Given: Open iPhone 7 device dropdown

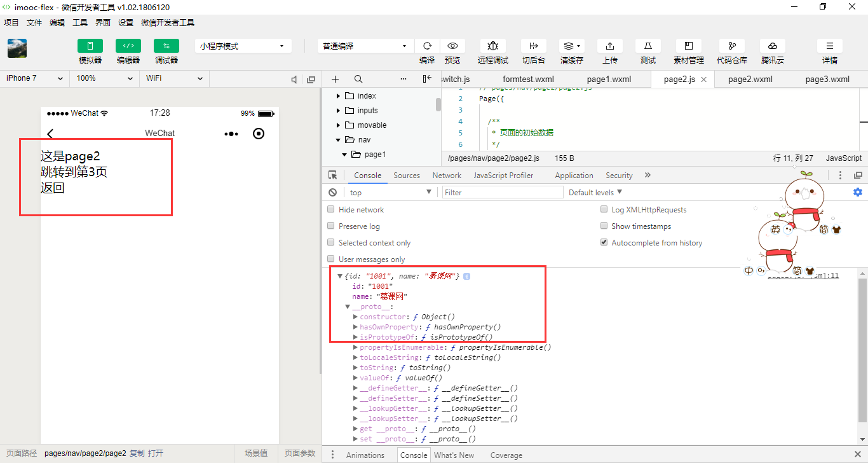Looking at the screenshot, I should tap(34, 78).
